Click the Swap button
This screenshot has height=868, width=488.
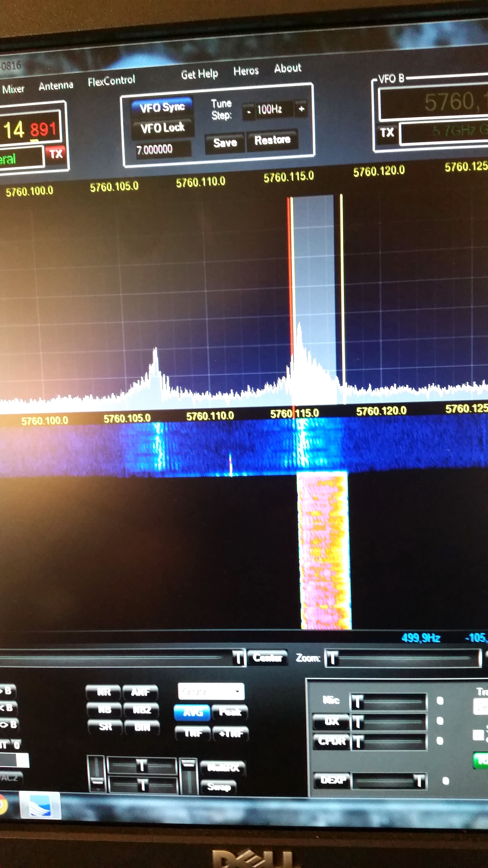tap(219, 787)
